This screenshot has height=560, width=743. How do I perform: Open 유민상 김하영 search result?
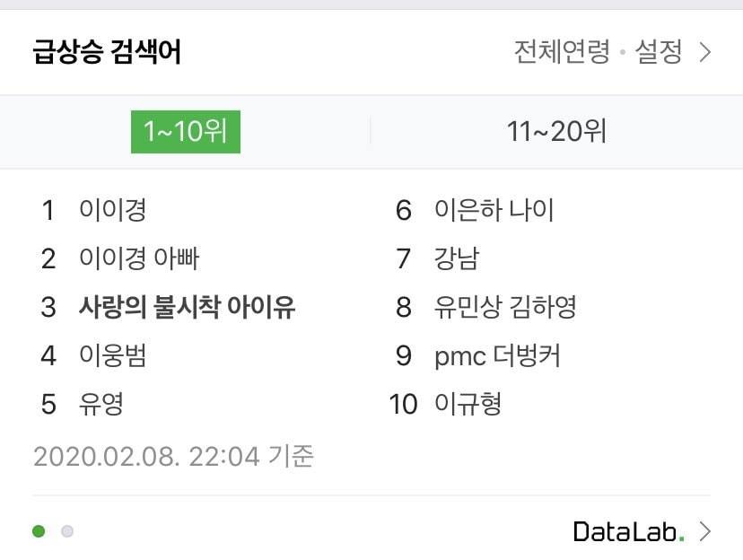point(504,308)
